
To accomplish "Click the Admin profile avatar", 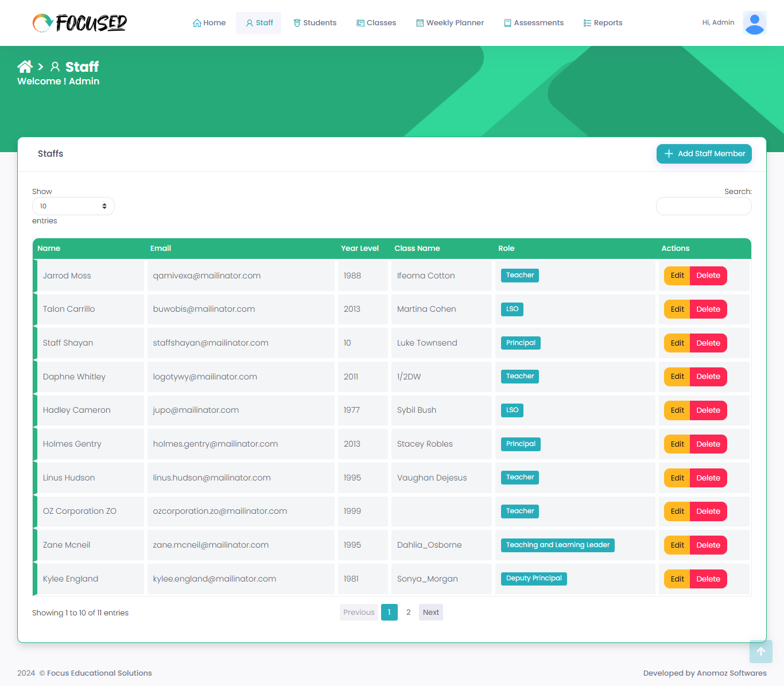I will point(754,23).
